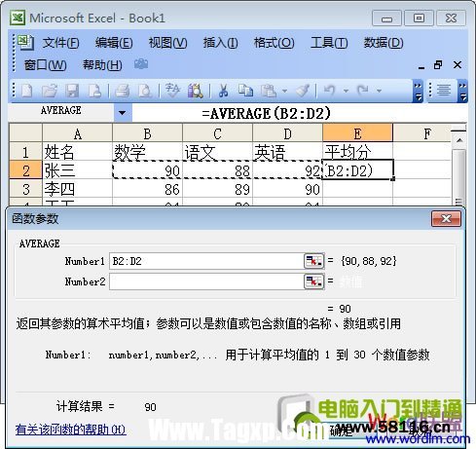
Task: Click cell with value 89
Action: (217, 189)
